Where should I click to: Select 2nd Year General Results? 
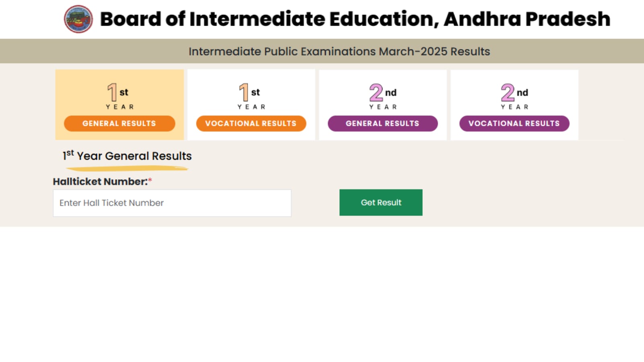pos(382,123)
